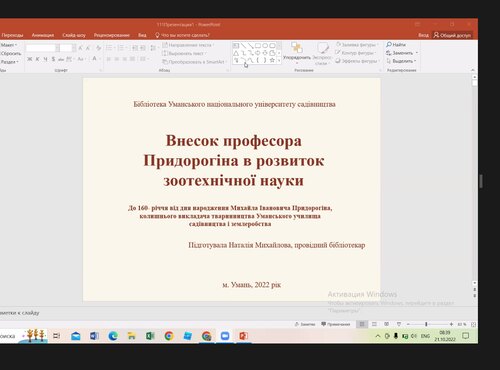Apply underline (Ч) in Font group
The height and width of the screenshot is (370, 500).
click(x=45, y=59)
